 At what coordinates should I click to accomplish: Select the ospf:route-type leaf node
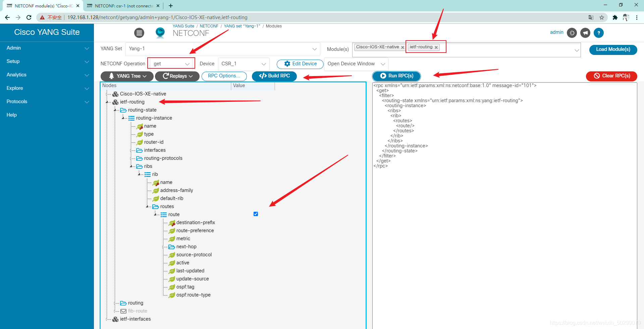point(194,295)
